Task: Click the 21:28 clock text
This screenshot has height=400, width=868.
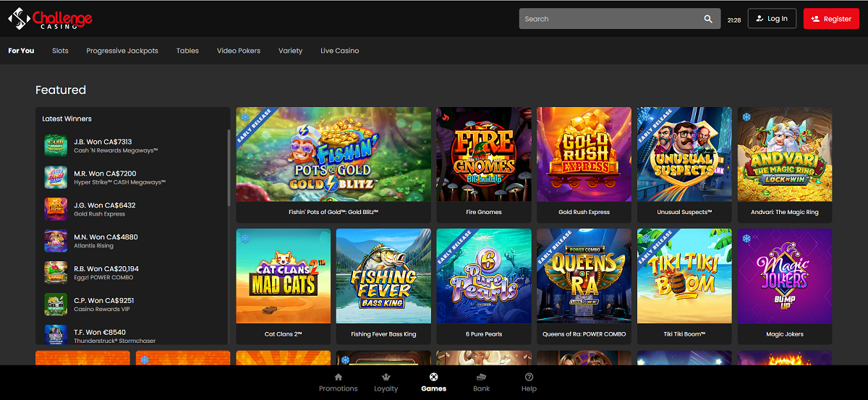Action: tap(734, 20)
